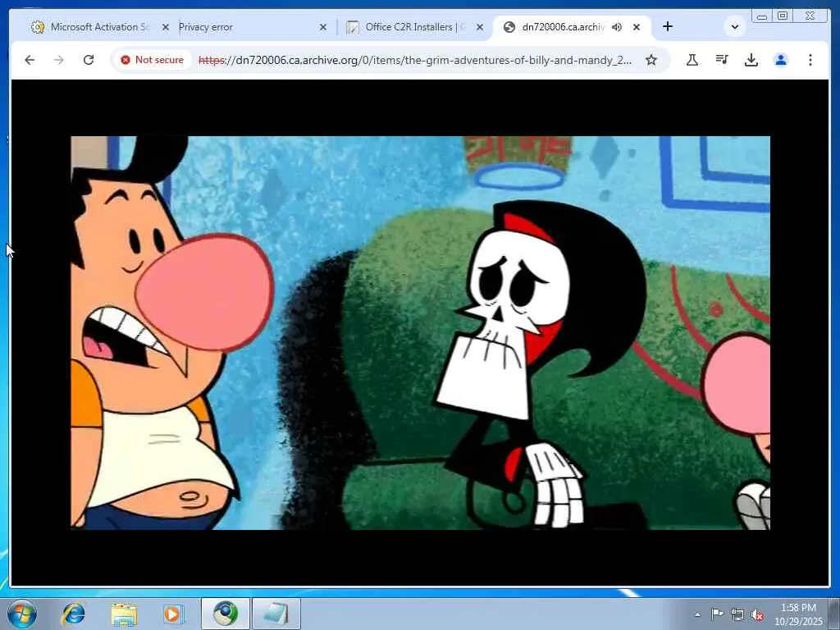Open the profile avatar menu

click(x=781, y=60)
